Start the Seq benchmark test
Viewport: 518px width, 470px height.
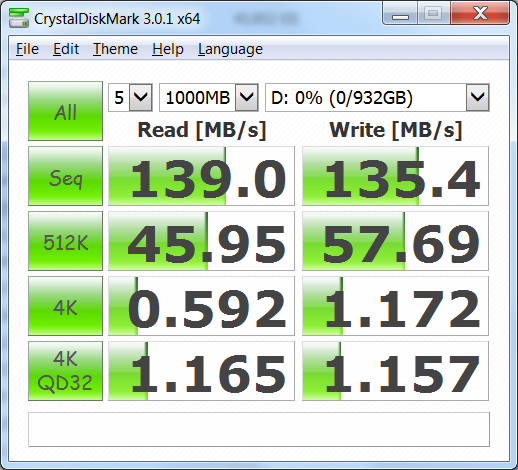pyautogui.click(x=65, y=176)
